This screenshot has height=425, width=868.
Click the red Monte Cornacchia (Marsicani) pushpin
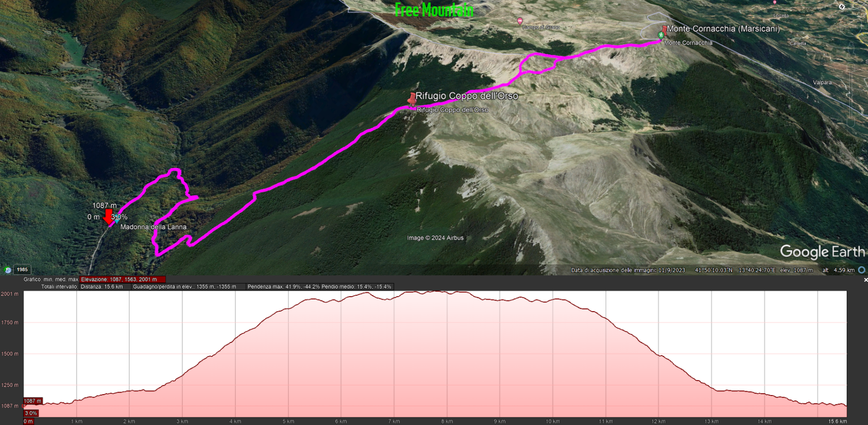point(665,30)
